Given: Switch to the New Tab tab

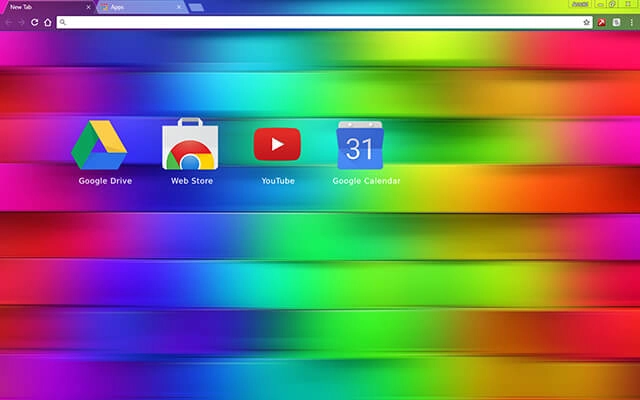Looking at the screenshot, I should pyautogui.click(x=47, y=7).
